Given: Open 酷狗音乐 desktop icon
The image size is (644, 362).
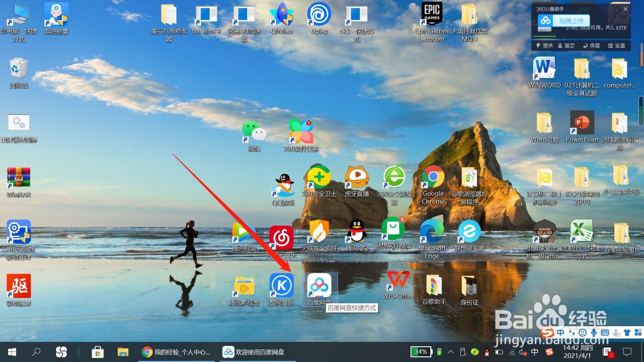Looking at the screenshot, I should [282, 290].
